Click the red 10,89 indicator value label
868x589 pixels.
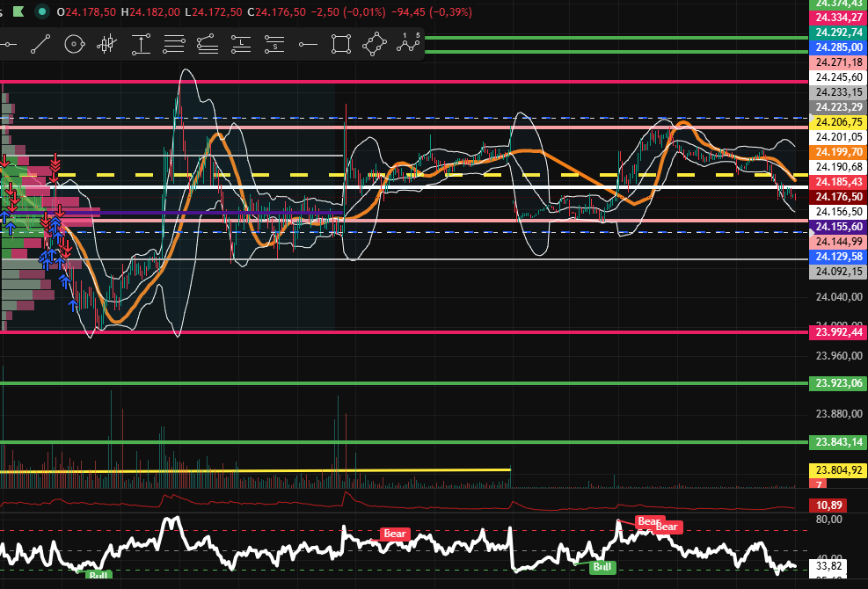pyautogui.click(x=830, y=506)
